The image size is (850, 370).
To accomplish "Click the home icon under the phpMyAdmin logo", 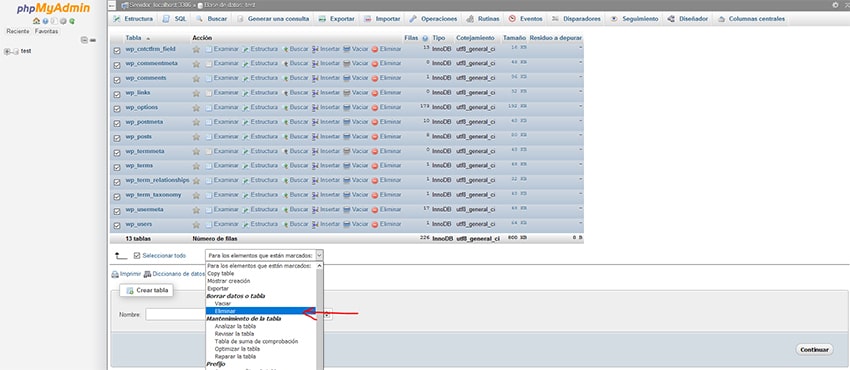I will click(36, 21).
